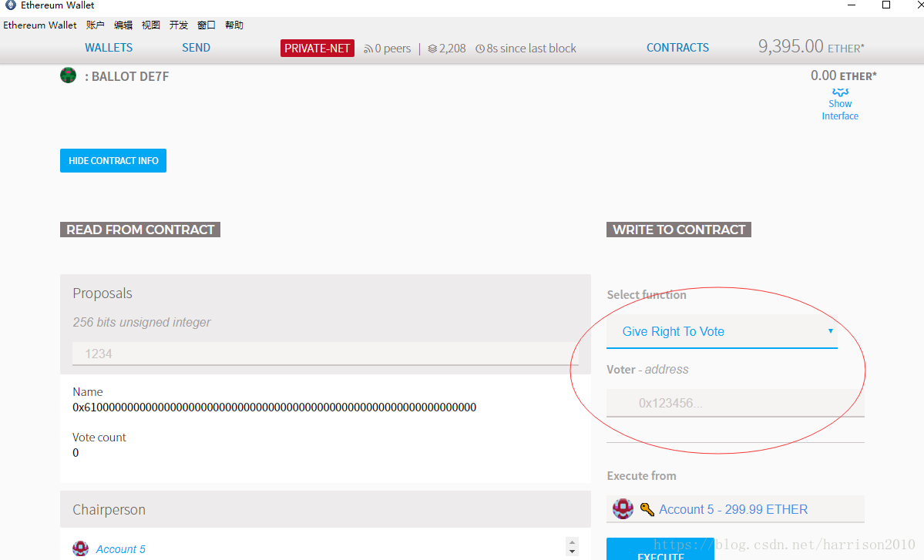Image resolution: width=924 pixels, height=560 pixels.
Task: Click the WRITE TO CONTRACT heading
Action: (679, 230)
